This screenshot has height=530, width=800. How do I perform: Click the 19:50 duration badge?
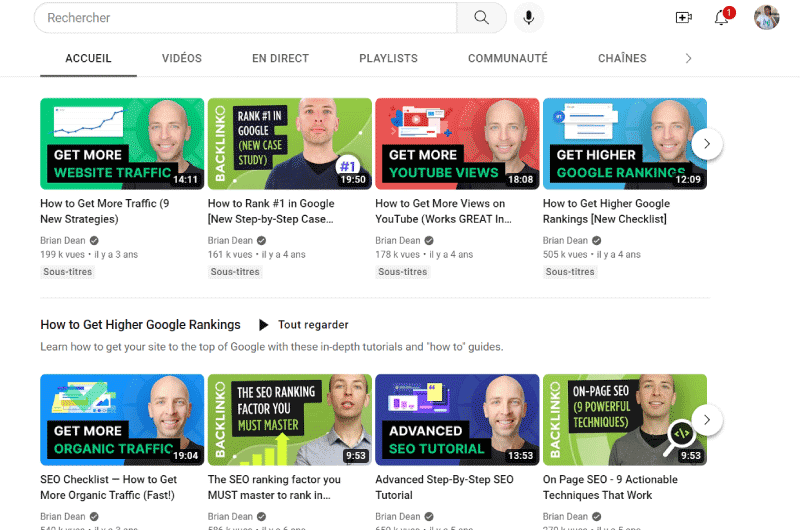[x=353, y=180]
